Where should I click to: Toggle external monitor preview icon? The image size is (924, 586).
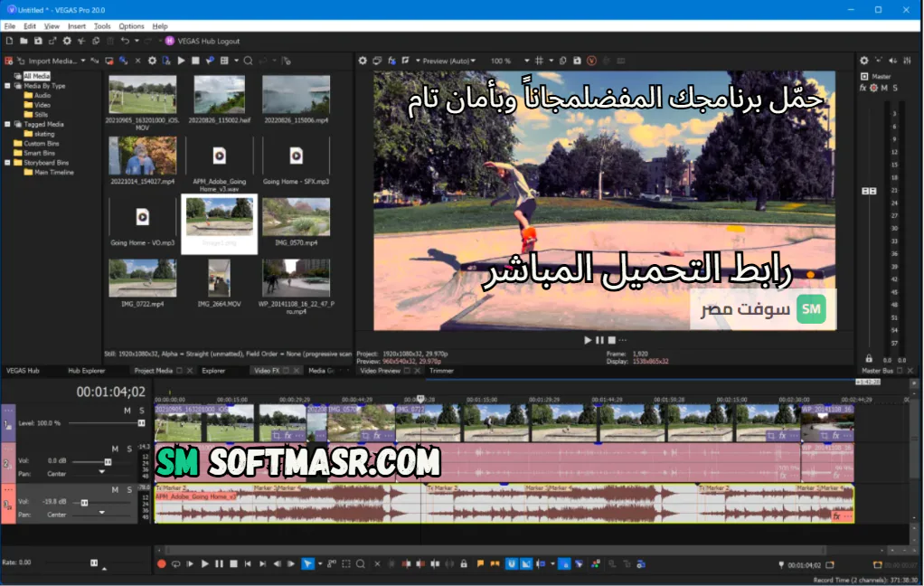click(x=377, y=61)
